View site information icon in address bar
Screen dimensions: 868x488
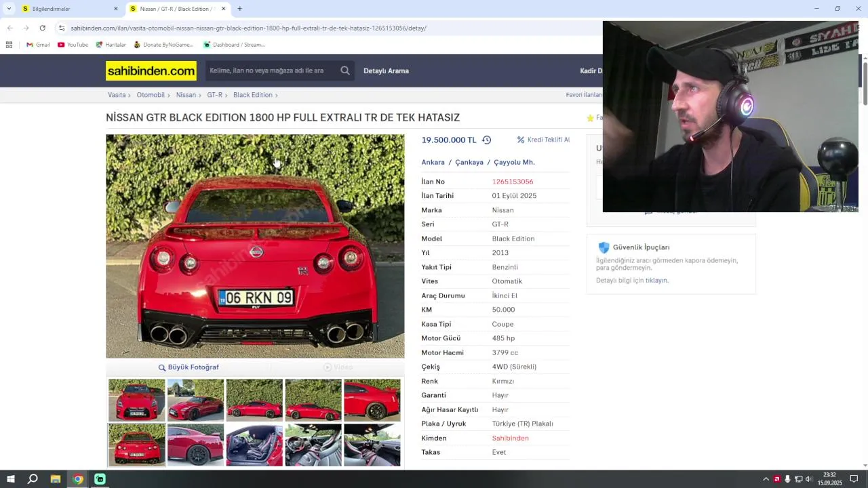click(62, 28)
